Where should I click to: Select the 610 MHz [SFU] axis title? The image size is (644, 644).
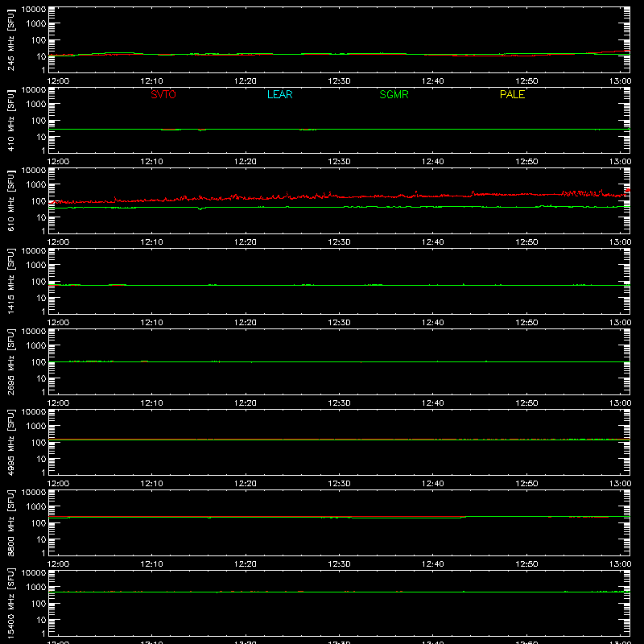pyautogui.click(x=11, y=201)
